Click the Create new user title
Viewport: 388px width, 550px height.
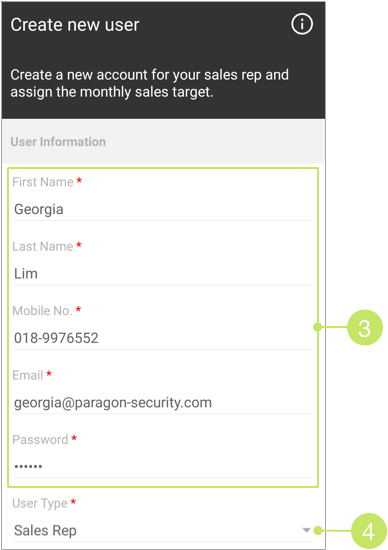click(75, 25)
